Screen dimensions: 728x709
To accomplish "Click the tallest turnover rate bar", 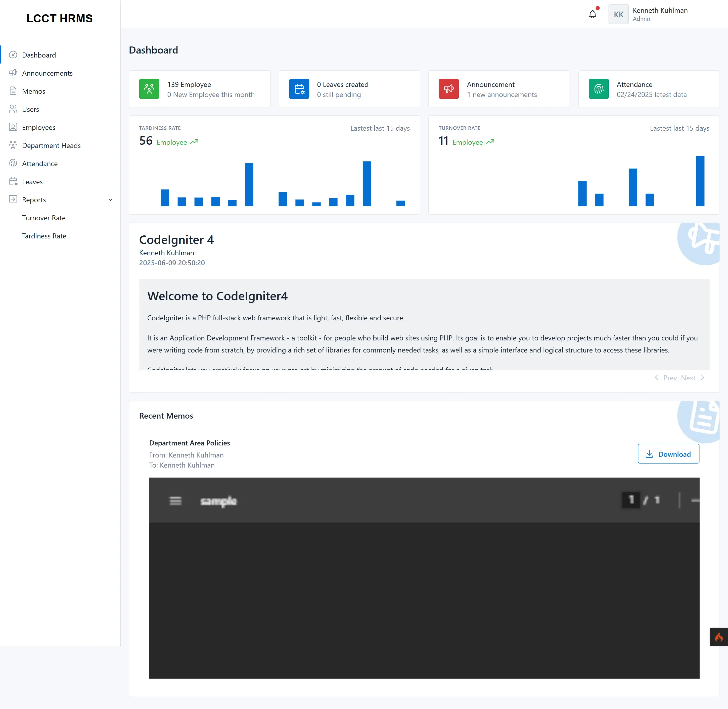I will pos(700,181).
